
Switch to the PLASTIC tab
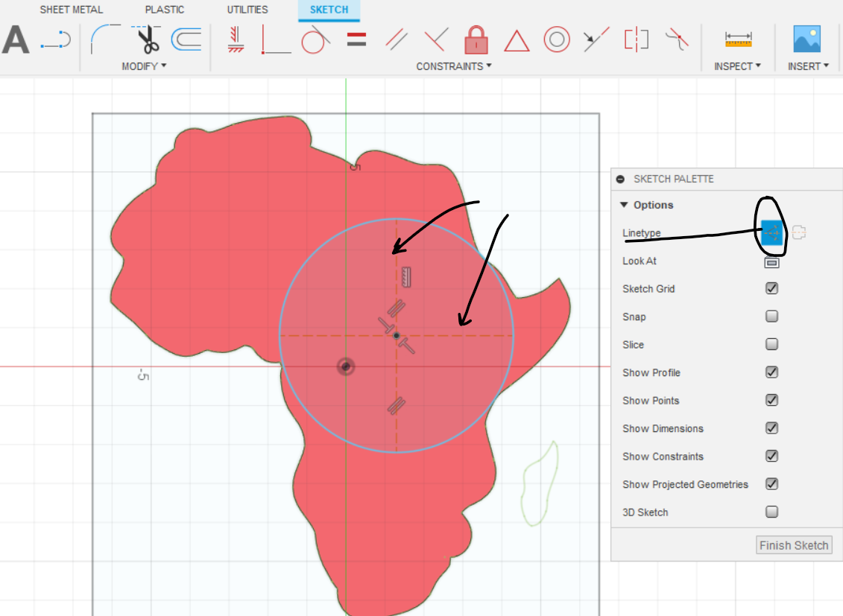[x=165, y=10]
